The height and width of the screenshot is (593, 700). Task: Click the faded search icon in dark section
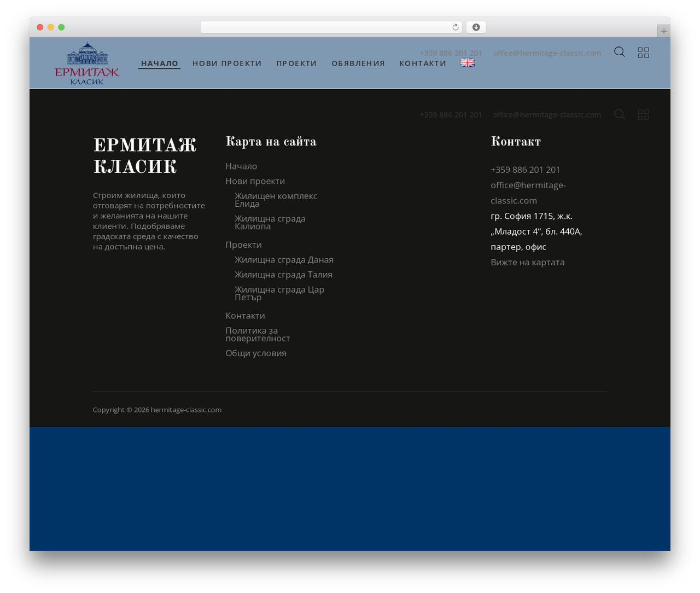point(619,114)
